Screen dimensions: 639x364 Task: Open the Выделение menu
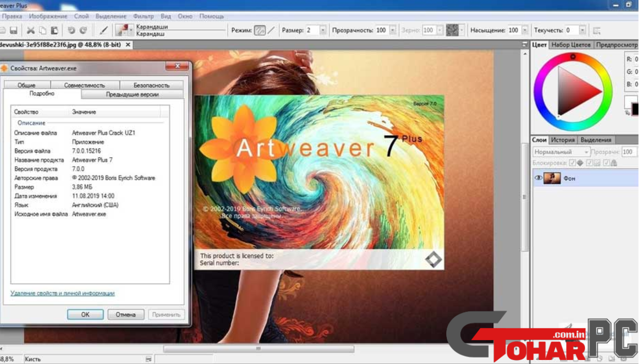coord(111,16)
